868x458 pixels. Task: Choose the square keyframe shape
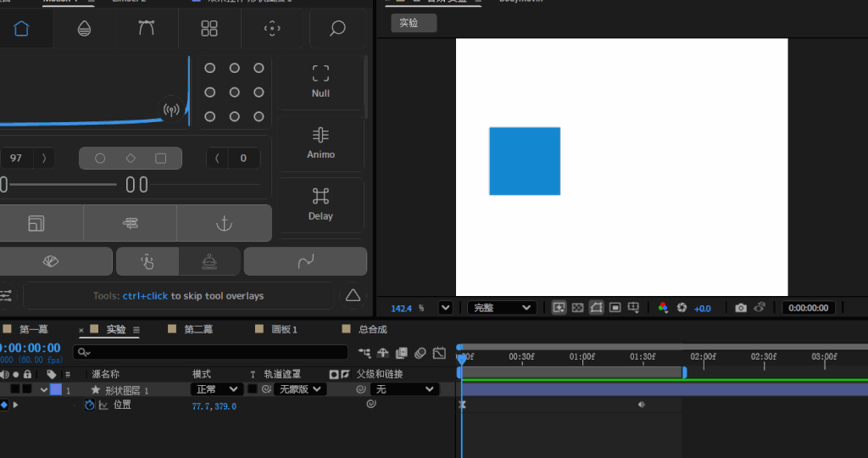[160, 159]
